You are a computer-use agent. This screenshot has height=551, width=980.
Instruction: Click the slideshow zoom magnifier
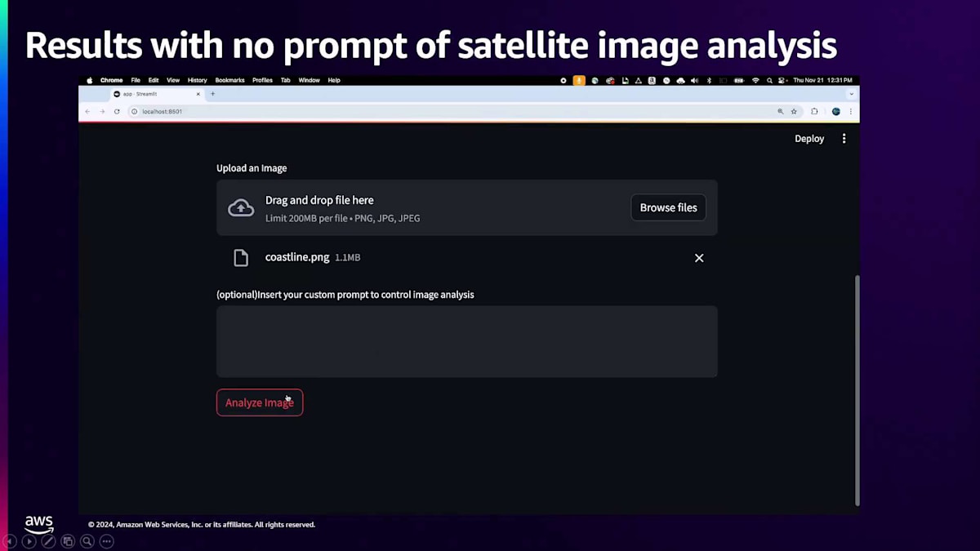click(87, 541)
